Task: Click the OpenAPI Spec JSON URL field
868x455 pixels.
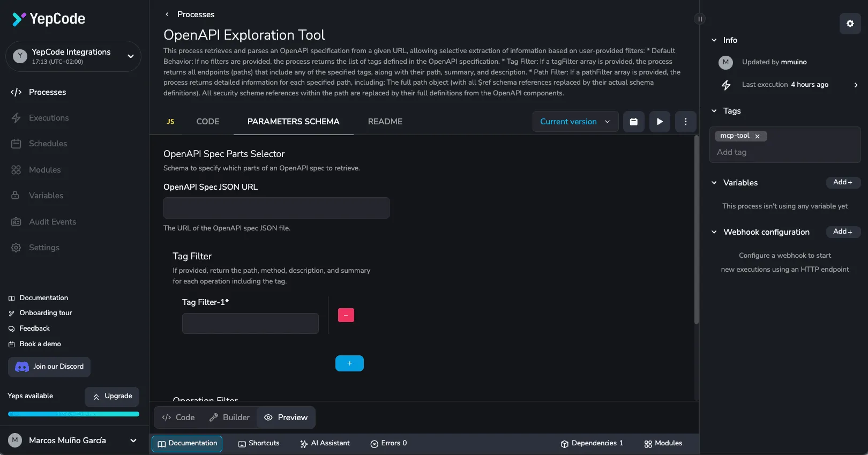Action: (x=276, y=208)
